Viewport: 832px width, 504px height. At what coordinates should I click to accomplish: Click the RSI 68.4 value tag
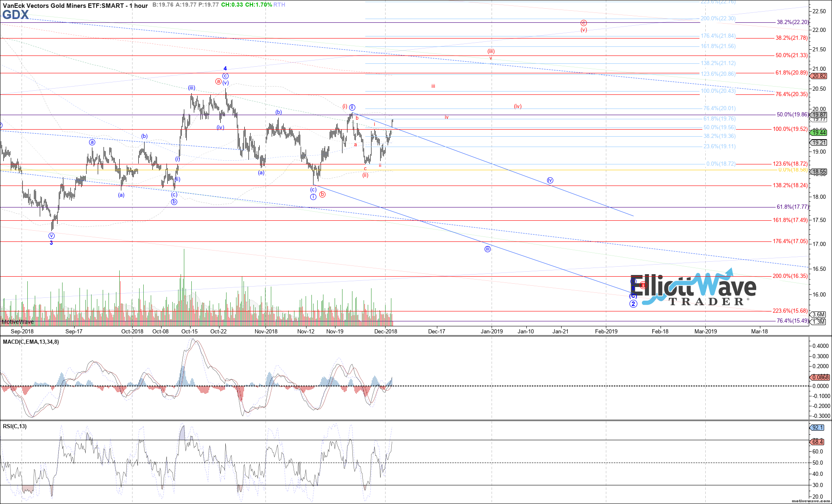point(818,442)
